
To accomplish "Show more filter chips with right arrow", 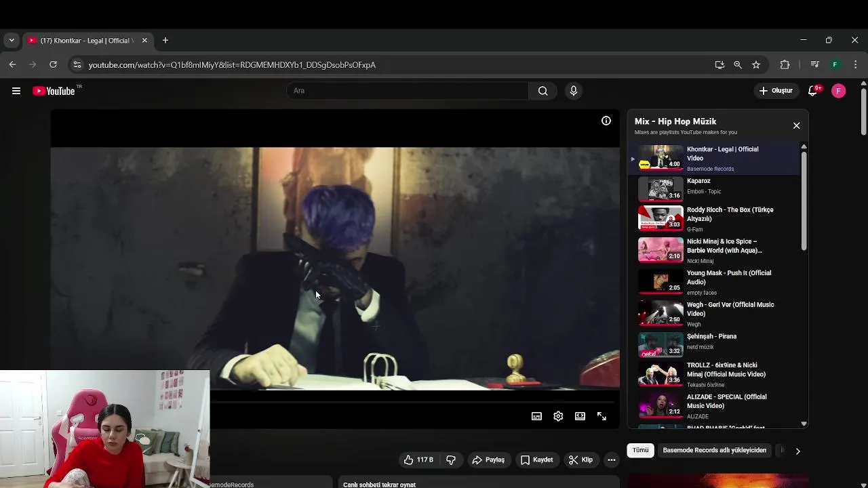I will [797, 451].
